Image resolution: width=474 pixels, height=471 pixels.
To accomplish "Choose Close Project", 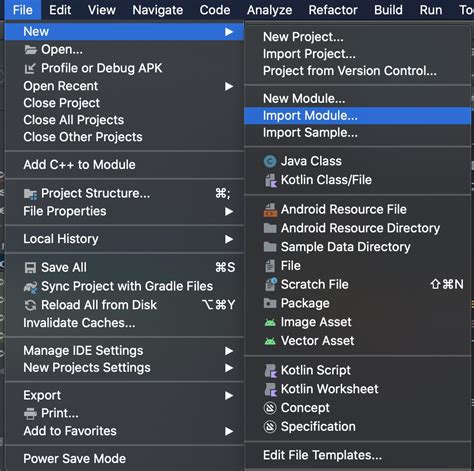I will click(x=124, y=103).
